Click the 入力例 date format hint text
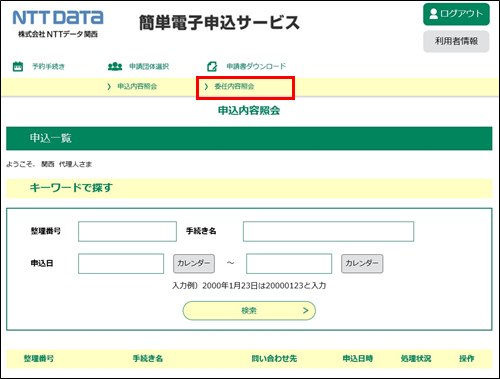This screenshot has height=379, width=500. tap(249, 286)
